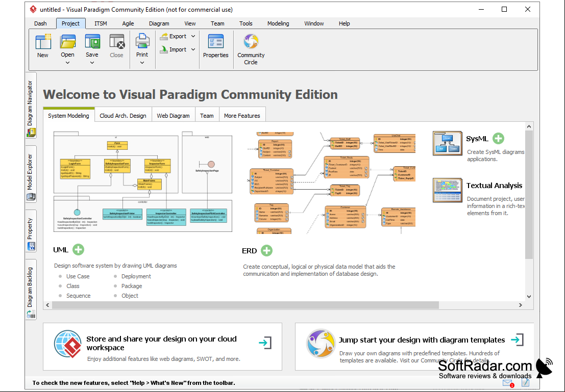Click the notes icon in status bar
Screen dimensions: 565x392
click(525, 383)
